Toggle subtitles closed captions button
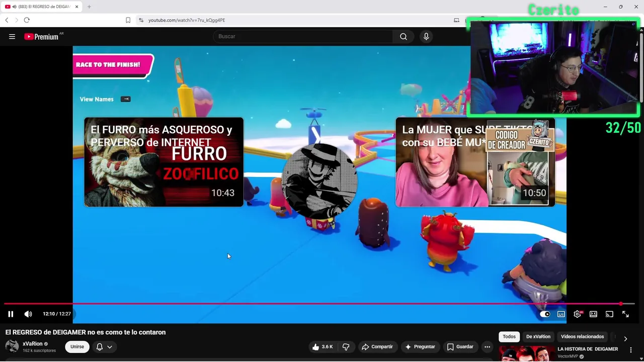 [x=561, y=314]
